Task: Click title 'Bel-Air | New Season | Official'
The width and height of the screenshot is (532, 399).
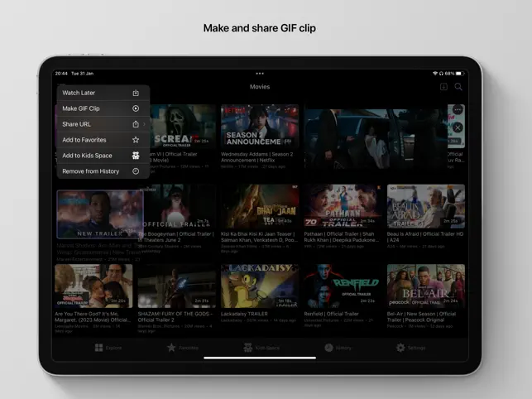Action: point(421,314)
